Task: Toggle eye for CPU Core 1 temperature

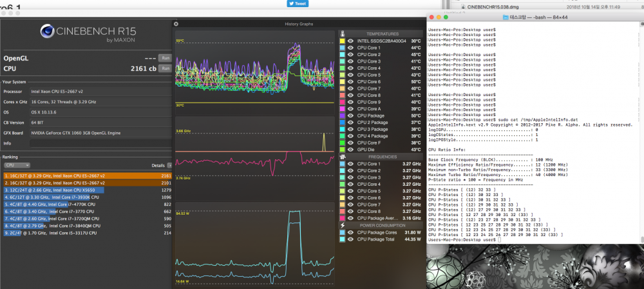Action: (x=350, y=48)
